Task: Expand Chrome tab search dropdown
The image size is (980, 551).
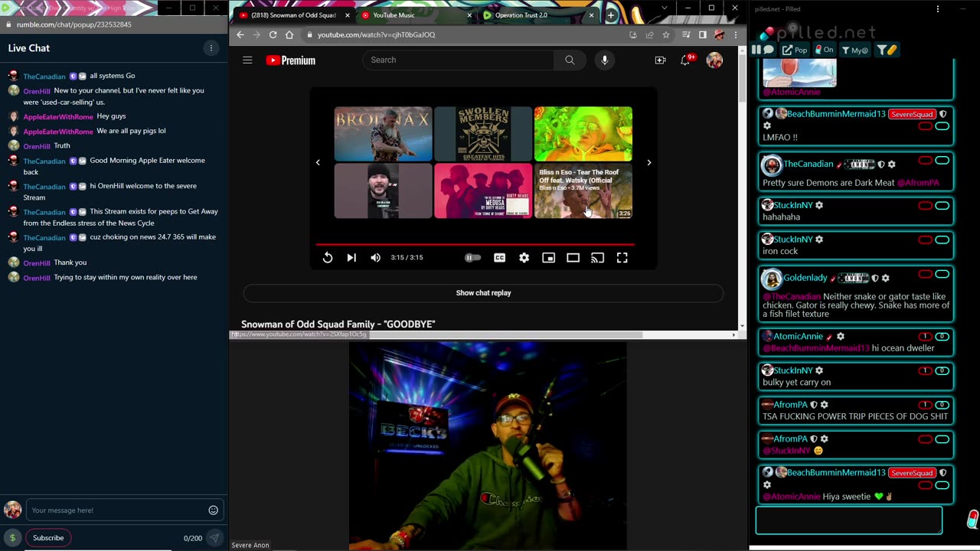Action: click(x=664, y=8)
